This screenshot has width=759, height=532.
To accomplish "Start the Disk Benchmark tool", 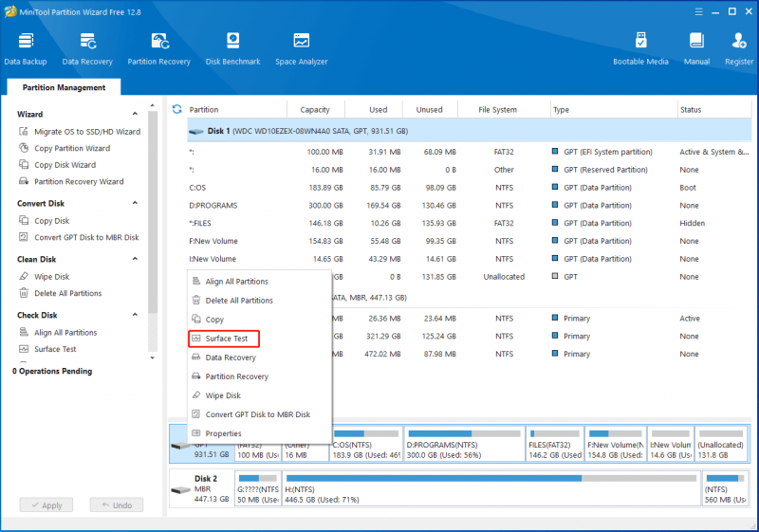I will pos(232,48).
